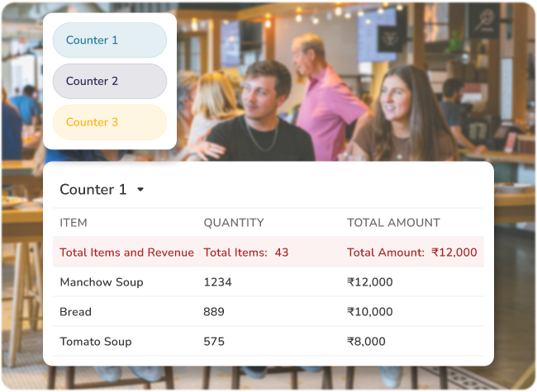Click the Counter 1 table heading

click(93, 190)
